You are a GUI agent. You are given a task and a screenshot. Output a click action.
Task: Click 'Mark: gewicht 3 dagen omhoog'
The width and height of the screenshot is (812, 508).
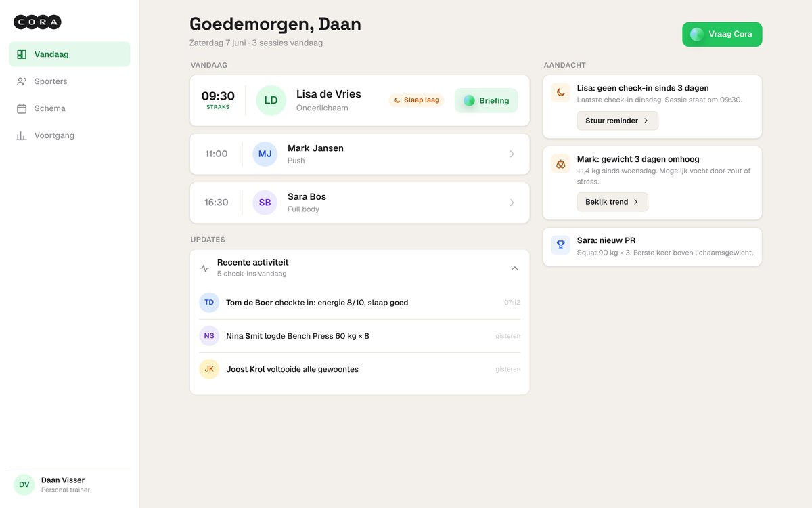click(638, 159)
